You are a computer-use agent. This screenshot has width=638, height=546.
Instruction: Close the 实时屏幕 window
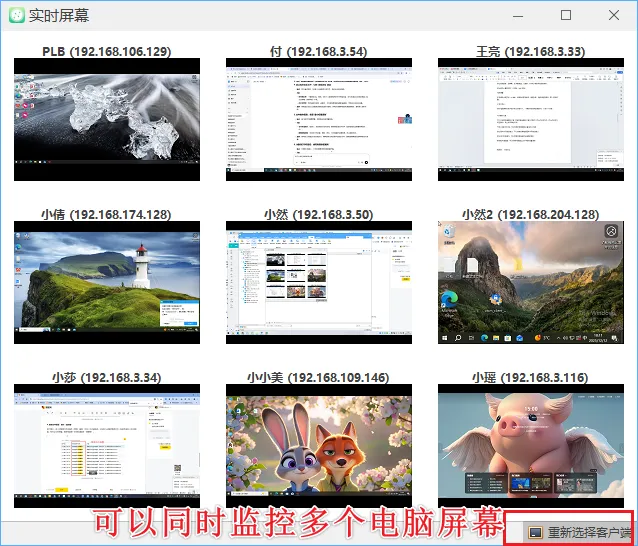614,15
